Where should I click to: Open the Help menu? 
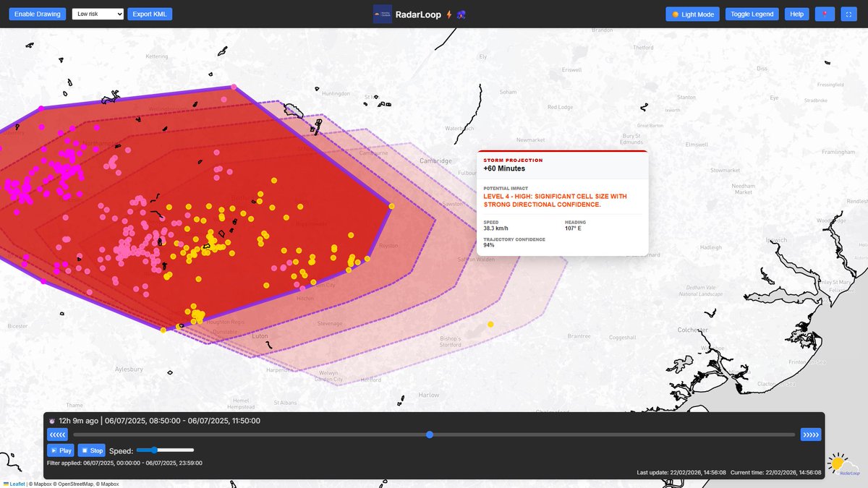[796, 14]
